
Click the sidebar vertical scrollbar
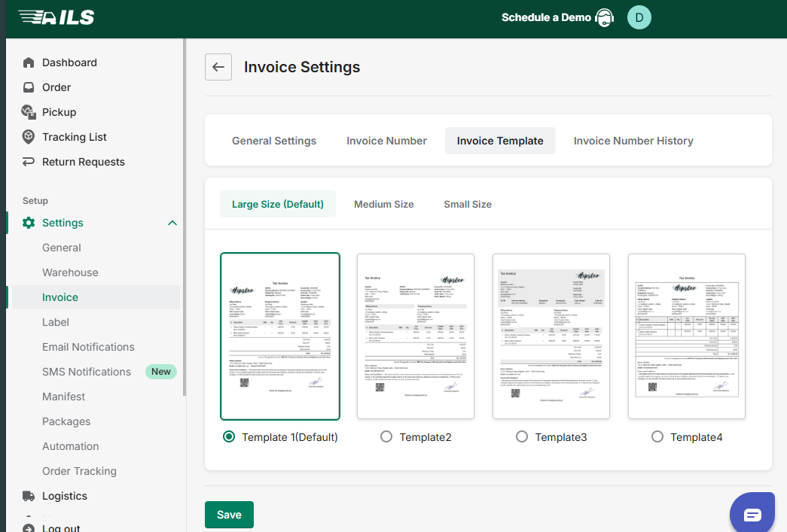185,217
